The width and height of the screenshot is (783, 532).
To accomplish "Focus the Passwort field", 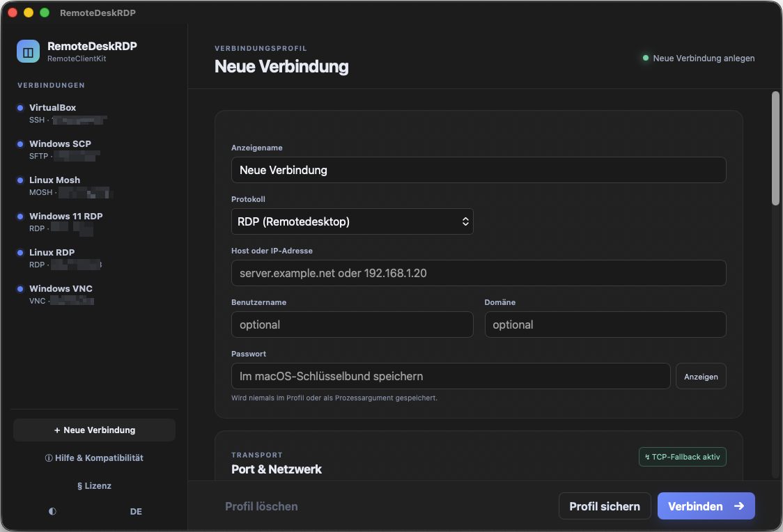I will point(451,376).
